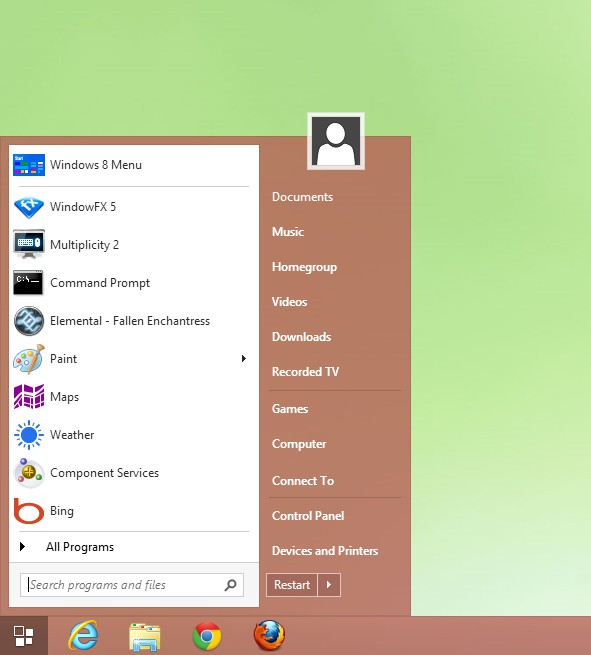Click the "All Programs" label
The width and height of the screenshot is (591, 655).
[80, 547]
